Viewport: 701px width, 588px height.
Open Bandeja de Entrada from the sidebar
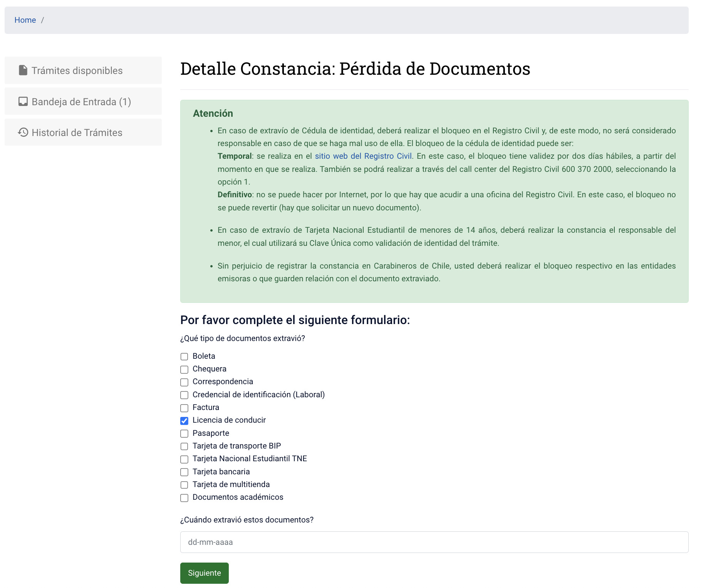pos(81,101)
